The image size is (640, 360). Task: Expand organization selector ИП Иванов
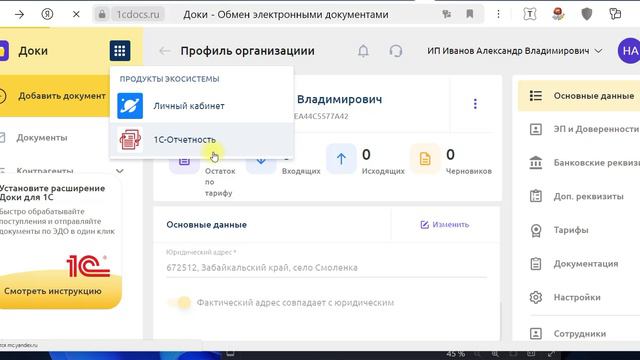click(x=515, y=51)
